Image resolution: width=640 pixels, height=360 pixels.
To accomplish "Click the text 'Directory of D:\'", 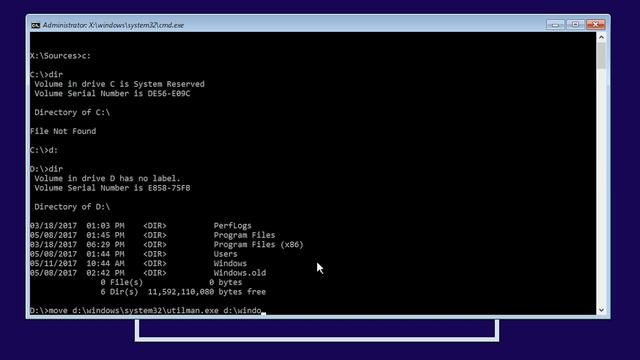I will point(72,207).
